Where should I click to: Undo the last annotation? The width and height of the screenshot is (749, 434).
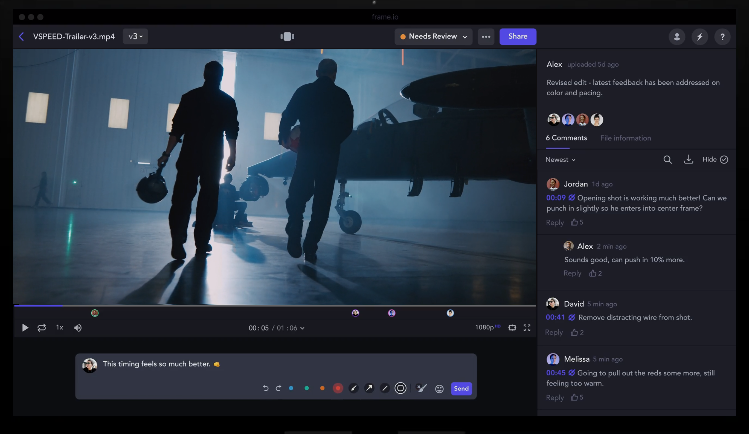[266, 389]
